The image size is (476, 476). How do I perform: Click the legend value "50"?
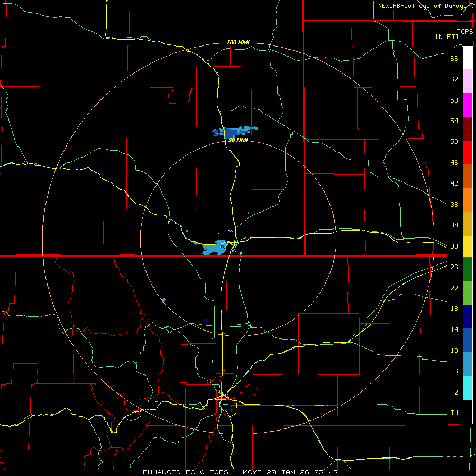pyautogui.click(x=454, y=142)
